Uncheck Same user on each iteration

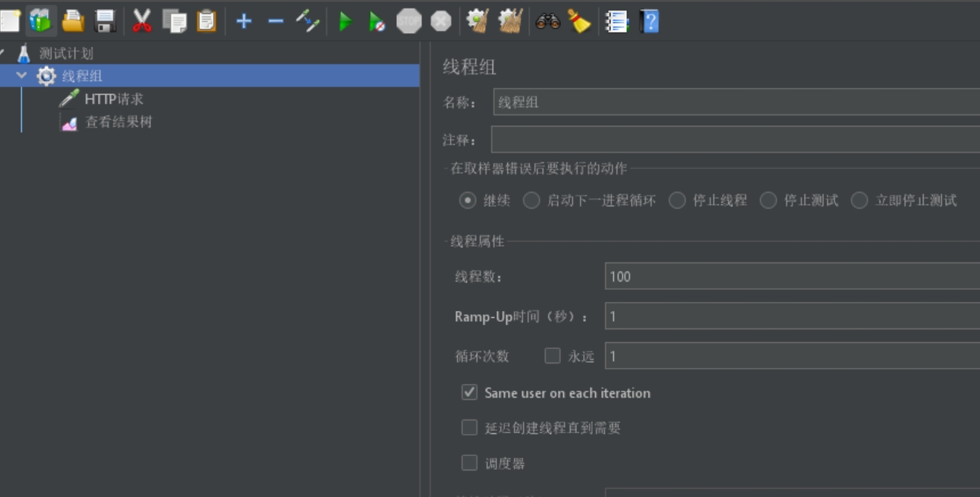point(470,393)
